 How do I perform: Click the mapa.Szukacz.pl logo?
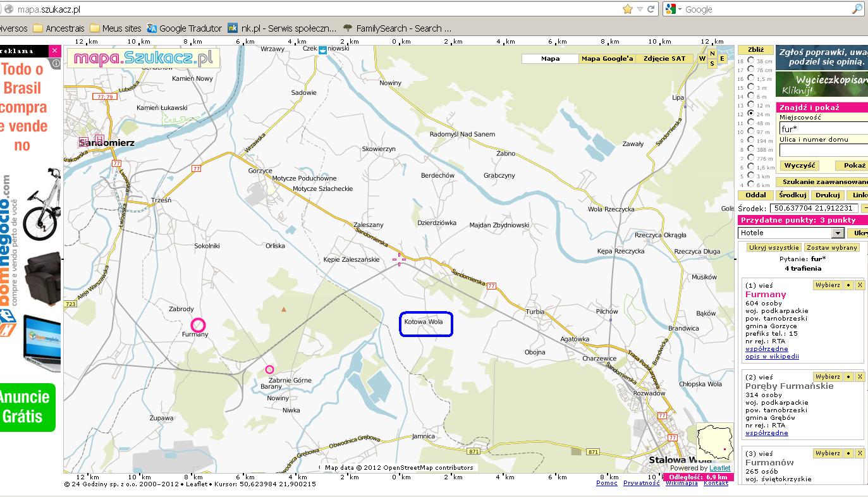click(x=144, y=58)
